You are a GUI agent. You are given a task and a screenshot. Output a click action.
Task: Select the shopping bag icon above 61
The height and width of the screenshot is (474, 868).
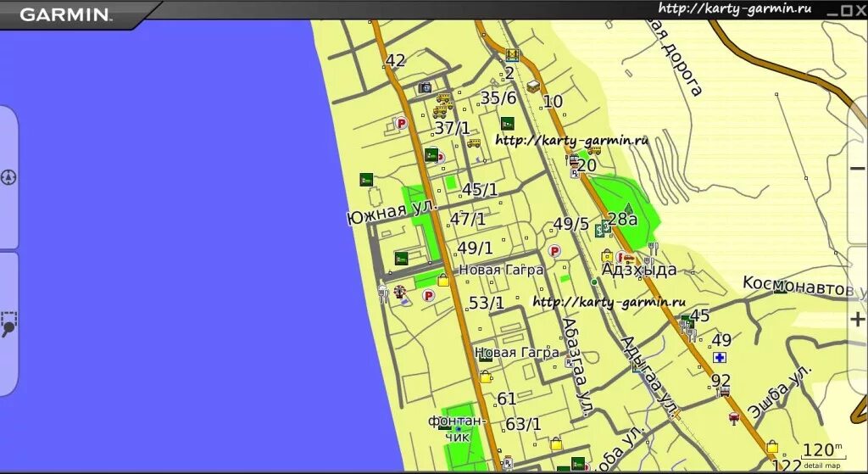(x=486, y=377)
